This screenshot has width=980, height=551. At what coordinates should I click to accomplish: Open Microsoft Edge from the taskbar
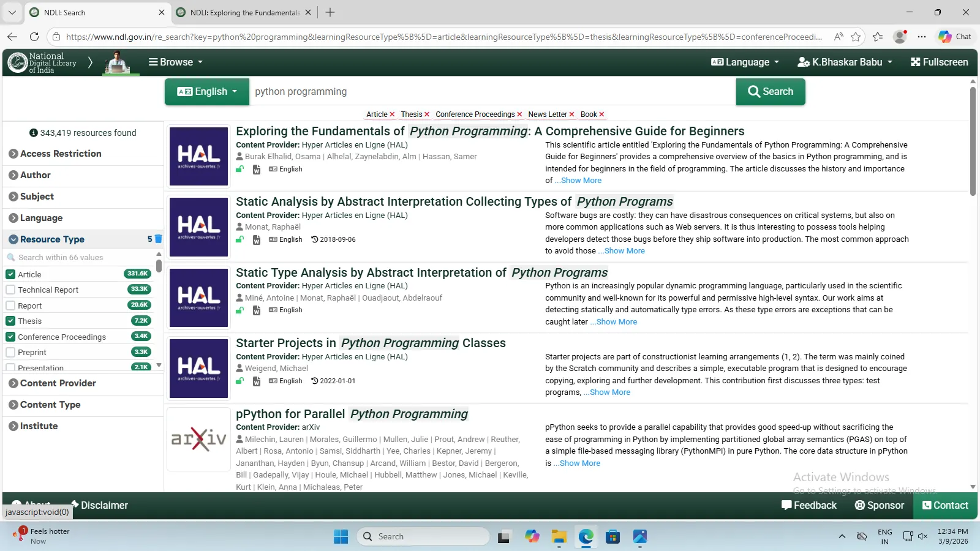(586, 537)
